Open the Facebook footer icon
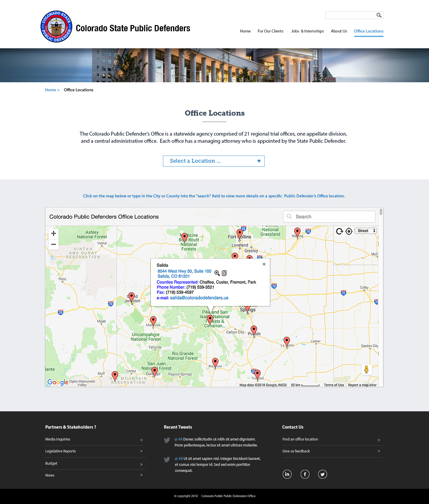The width and height of the screenshot is (429, 504). (x=305, y=474)
